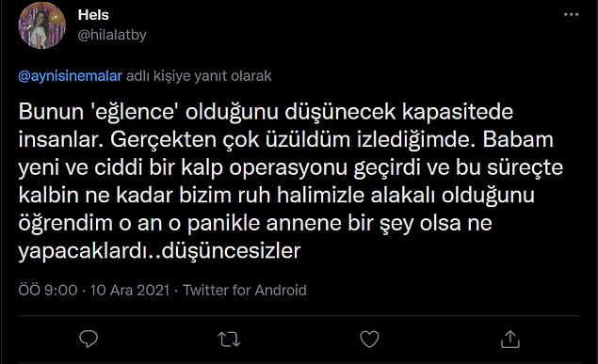
Task: Like the tweet with the heart icon
Action: click(x=369, y=339)
